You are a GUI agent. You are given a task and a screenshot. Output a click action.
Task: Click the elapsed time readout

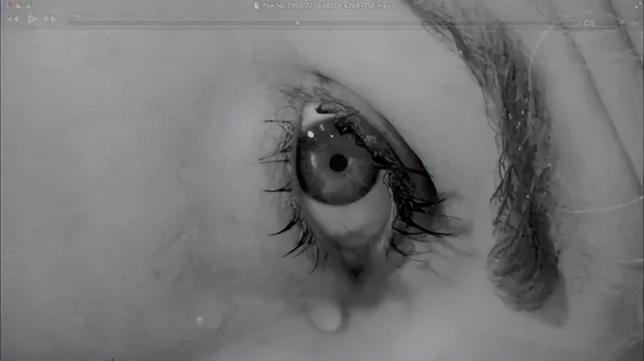[77, 17]
